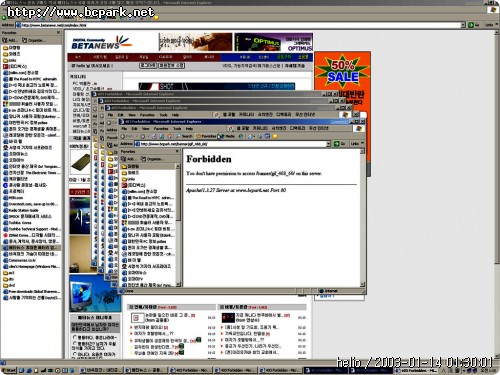Click Go button in front Forbidden window

pos(339,144)
